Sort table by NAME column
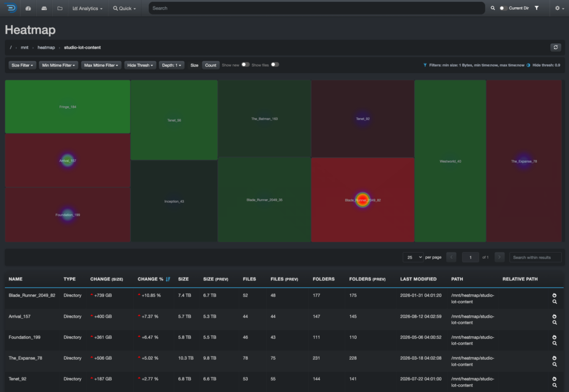This screenshot has width=569, height=392. tap(16, 279)
